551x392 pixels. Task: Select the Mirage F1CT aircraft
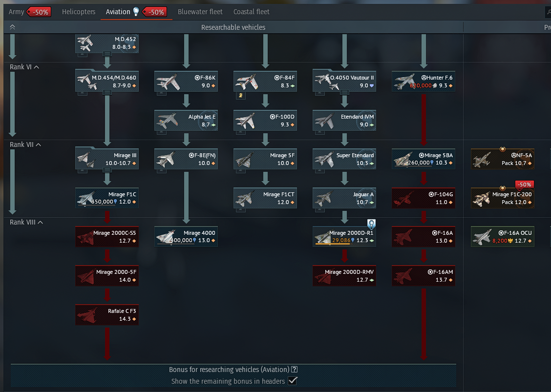265,198
